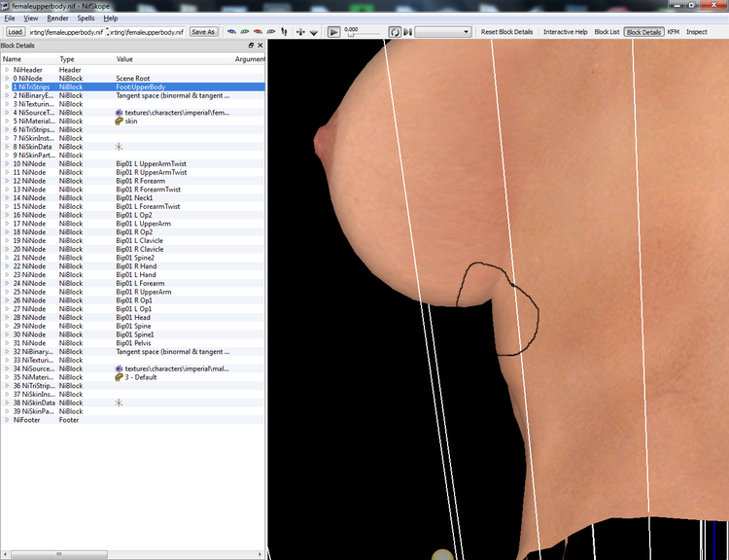Expand the 5 NiMaterialProperty row
This screenshot has width=729, height=560.
pos(7,121)
